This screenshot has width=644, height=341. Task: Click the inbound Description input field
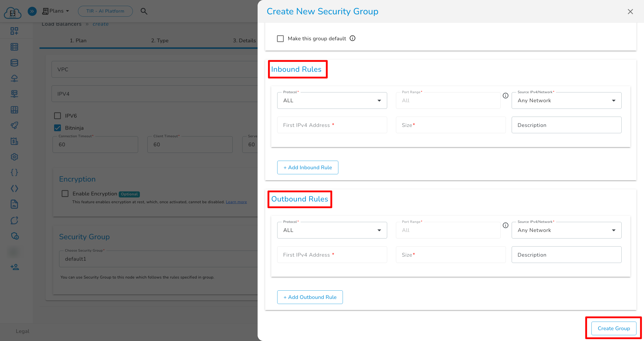[566, 125]
